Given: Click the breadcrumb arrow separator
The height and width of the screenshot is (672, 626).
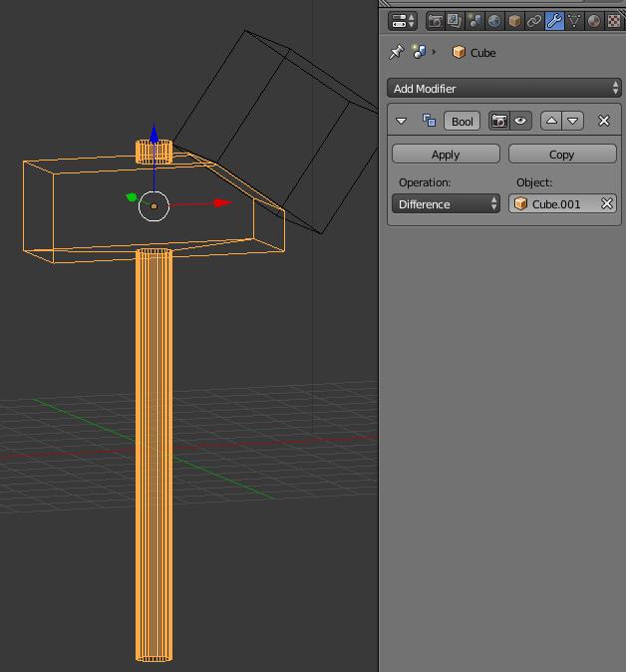Looking at the screenshot, I should point(434,52).
